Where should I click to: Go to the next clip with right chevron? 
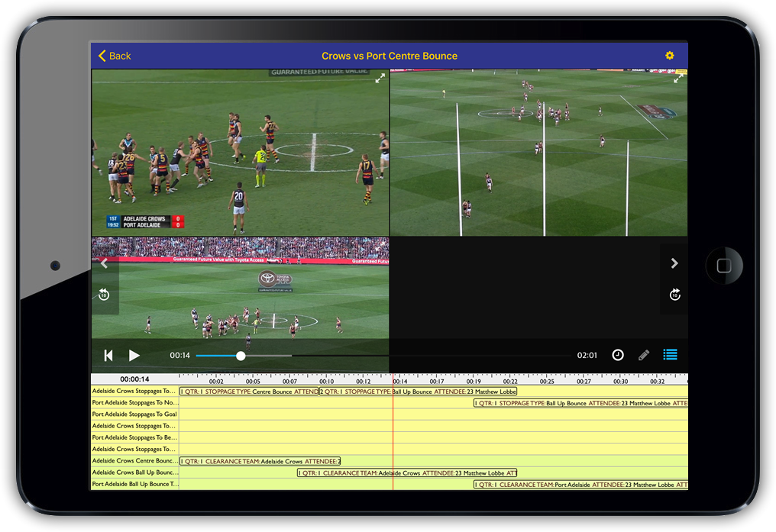click(x=674, y=263)
